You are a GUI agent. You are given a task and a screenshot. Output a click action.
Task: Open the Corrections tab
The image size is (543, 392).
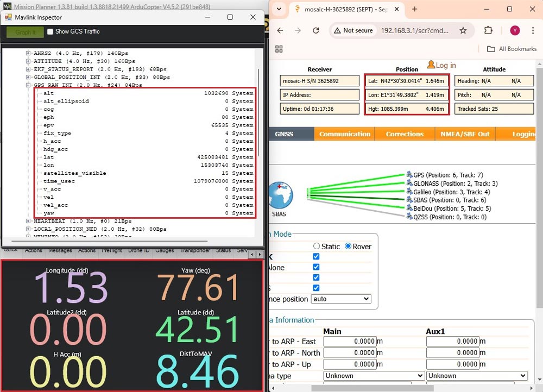(405, 134)
